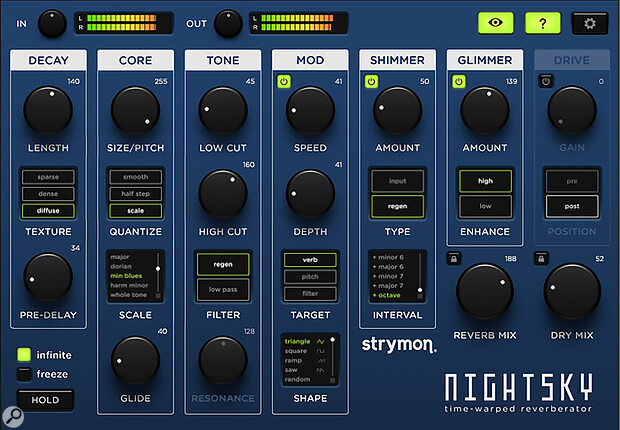This screenshot has height=430, width=620.
Task: Set glimmer enhance to high
Action: pos(485,181)
